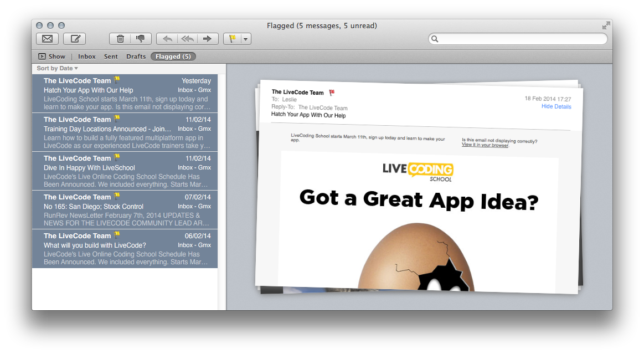Flag message with the yellow flag button
The image size is (644, 354).
(x=232, y=39)
